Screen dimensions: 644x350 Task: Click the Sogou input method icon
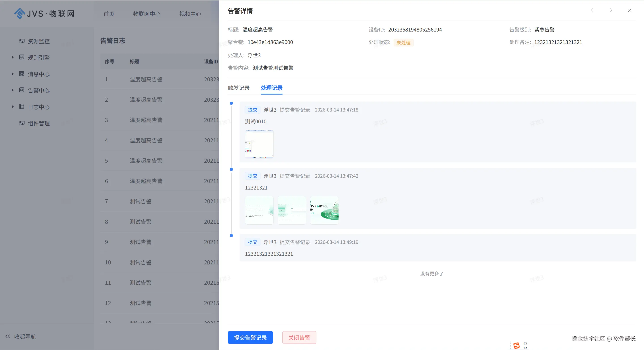click(x=516, y=346)
